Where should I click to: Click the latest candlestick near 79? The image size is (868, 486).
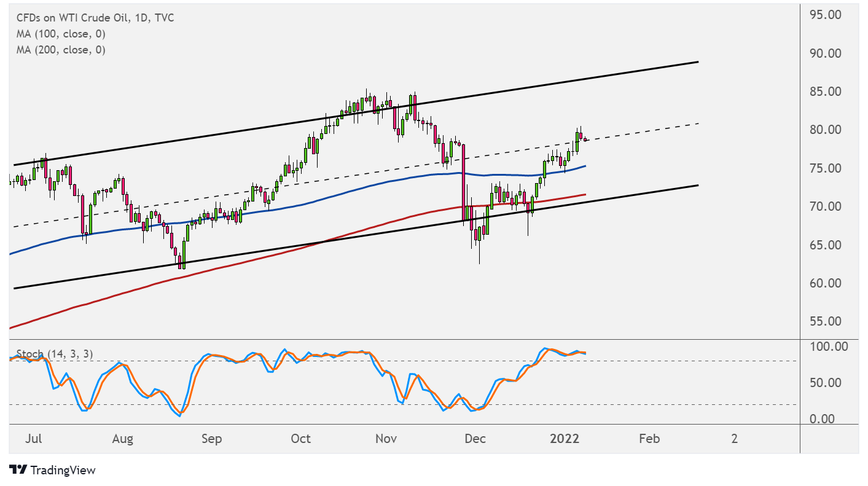click(585, 139)
